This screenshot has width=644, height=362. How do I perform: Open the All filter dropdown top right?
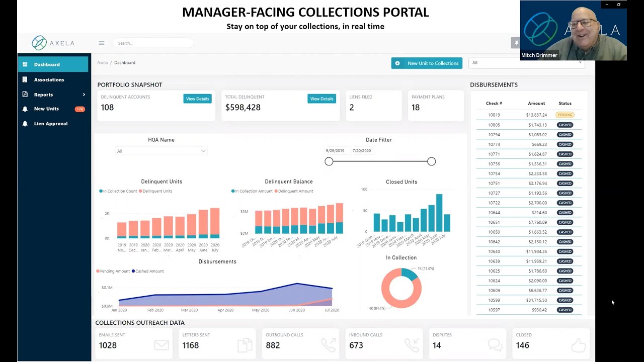[x=527, y=63]
